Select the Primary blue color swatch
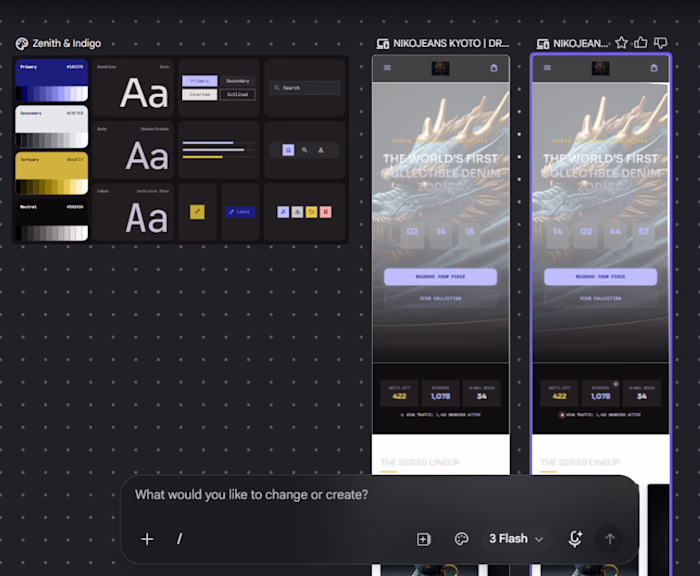This screenshot has width=700, height=576. [x=52, y=81]
